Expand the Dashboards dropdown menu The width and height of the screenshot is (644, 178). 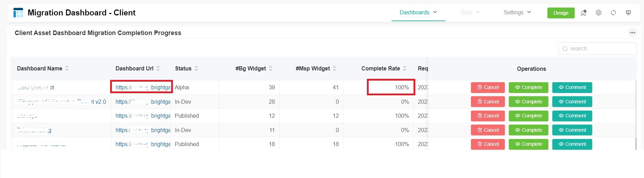pos(418,13)
